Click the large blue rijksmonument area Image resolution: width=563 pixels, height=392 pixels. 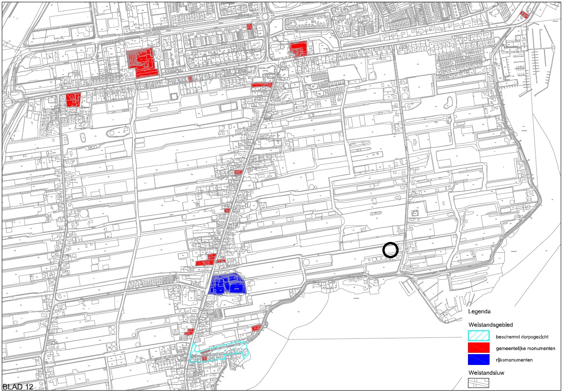228,283
